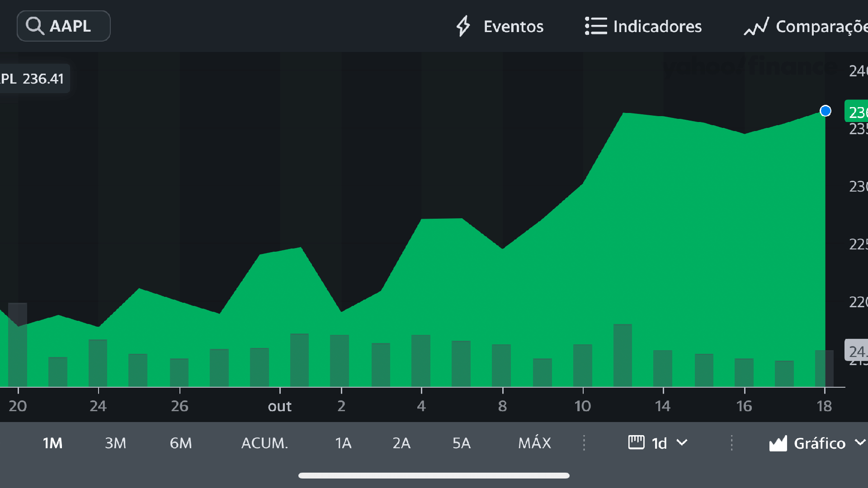The width and height of the screenshot is (868, 488).
Task: Click the Eventos lightning bolt icon
Action: 463,26
